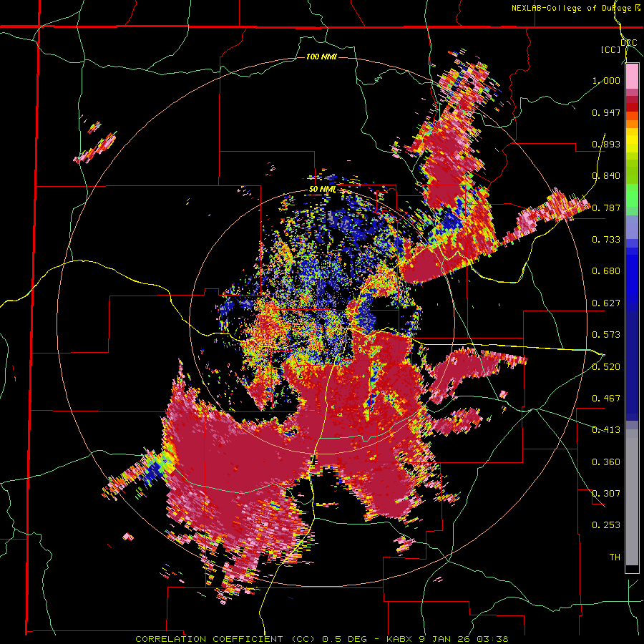Pick the yellow band on the color scale

(x=632, y=141)
